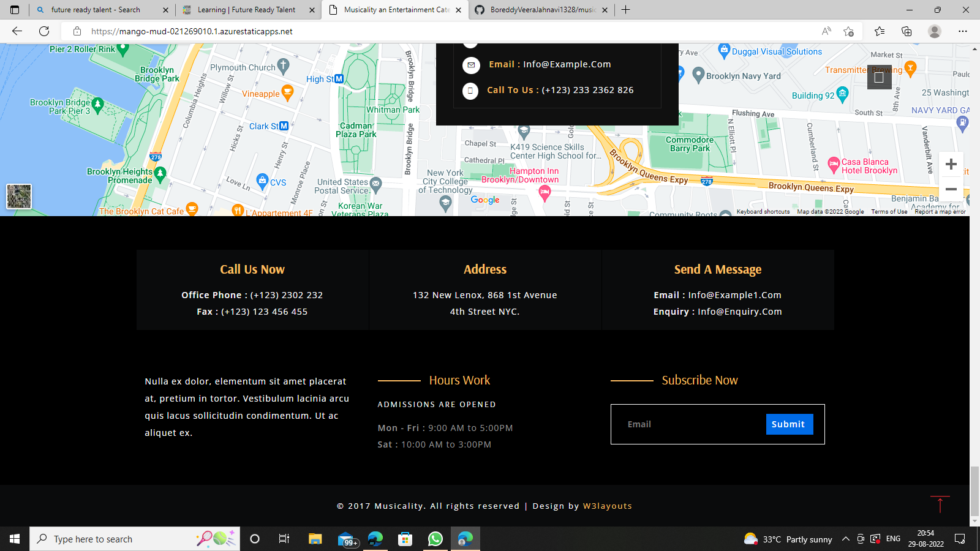Viewport: 980px width, 551px height.
Task: Add page to favorites with star icon
Action: tap(848, 31)
